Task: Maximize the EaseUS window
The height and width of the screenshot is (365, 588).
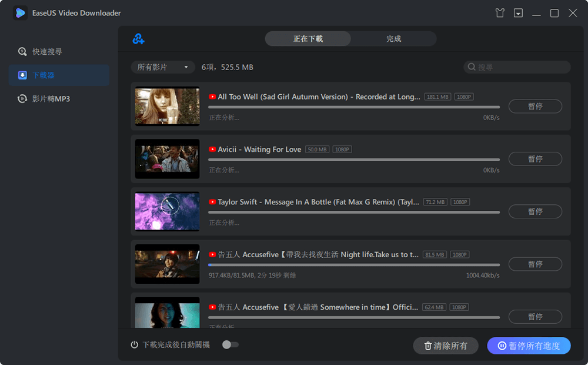Action: coord(554,13)
